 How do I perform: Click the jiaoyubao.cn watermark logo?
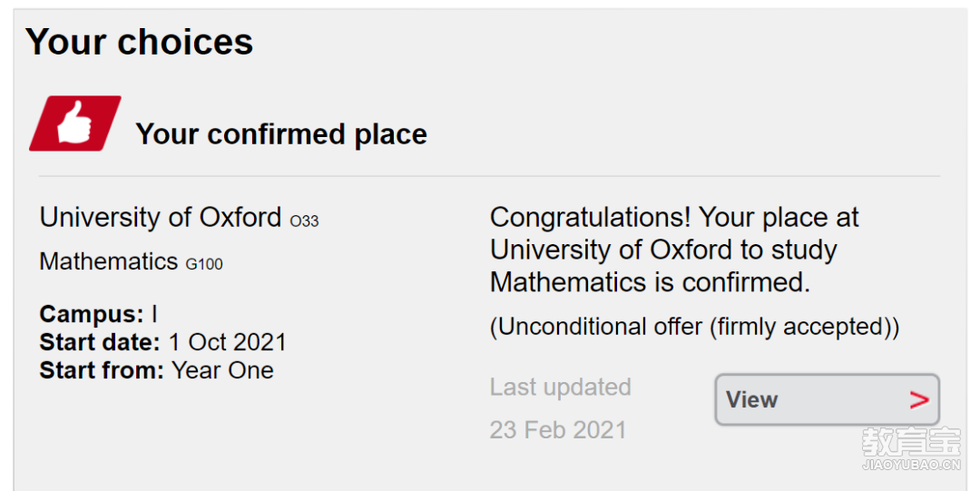[x=911, y=449]
